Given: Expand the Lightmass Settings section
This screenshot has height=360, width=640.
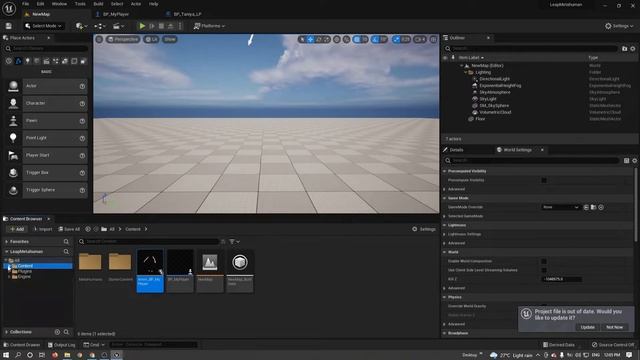Looking at the screenshot, I should pyautogui.click(x=444, y=234).
